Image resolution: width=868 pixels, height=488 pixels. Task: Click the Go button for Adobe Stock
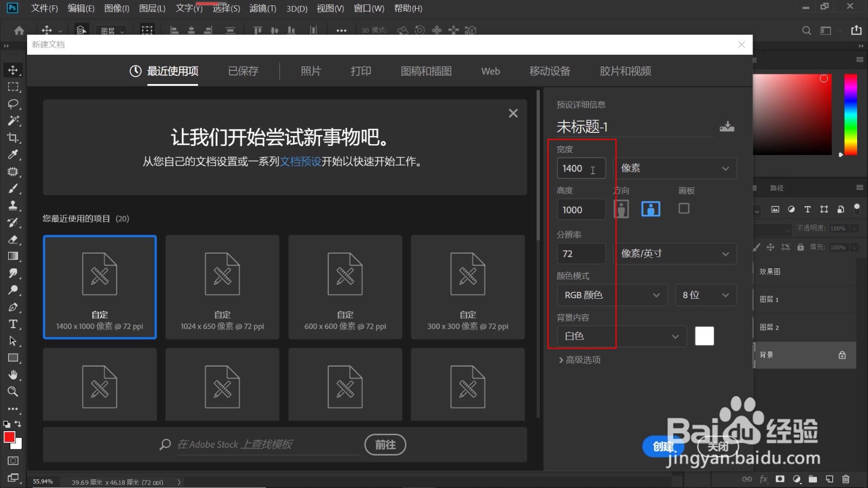click(385, 445)
